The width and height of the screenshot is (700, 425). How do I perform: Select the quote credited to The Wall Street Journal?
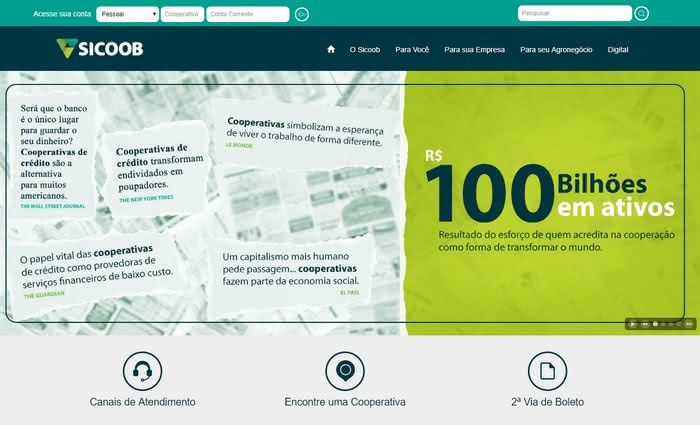pyautogui.click(x=54, y=156)
